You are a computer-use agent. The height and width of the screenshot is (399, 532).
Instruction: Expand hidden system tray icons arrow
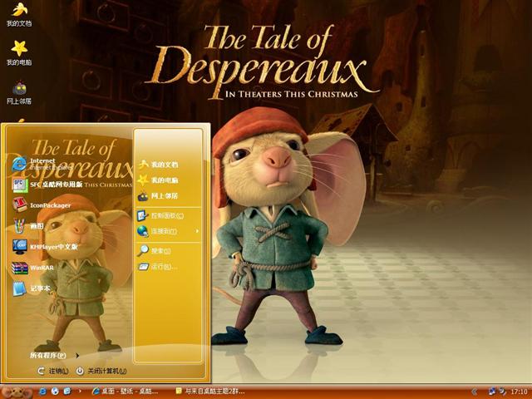click(x=475, y=392)
